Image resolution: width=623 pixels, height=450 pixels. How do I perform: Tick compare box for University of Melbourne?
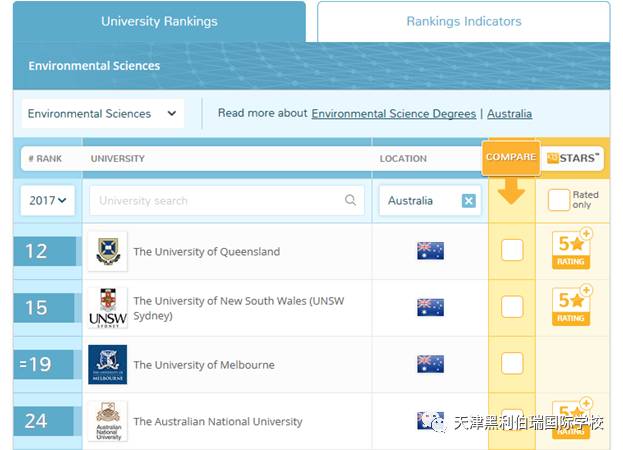pyautogui.click(x=512, y=363)
